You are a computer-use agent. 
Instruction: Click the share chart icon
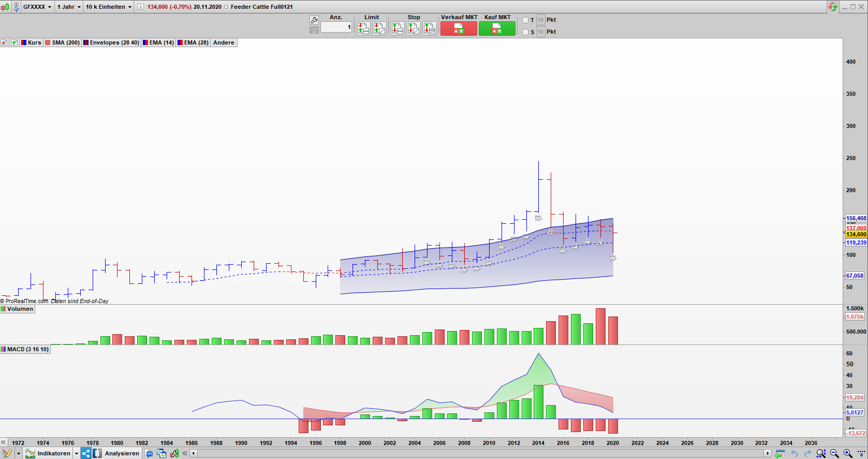86,453
